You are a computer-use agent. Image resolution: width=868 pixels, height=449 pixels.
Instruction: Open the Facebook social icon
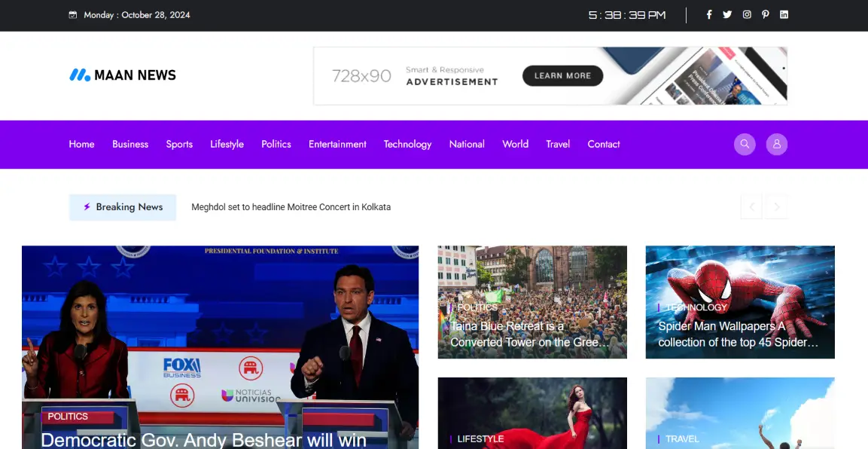(708, 15)
